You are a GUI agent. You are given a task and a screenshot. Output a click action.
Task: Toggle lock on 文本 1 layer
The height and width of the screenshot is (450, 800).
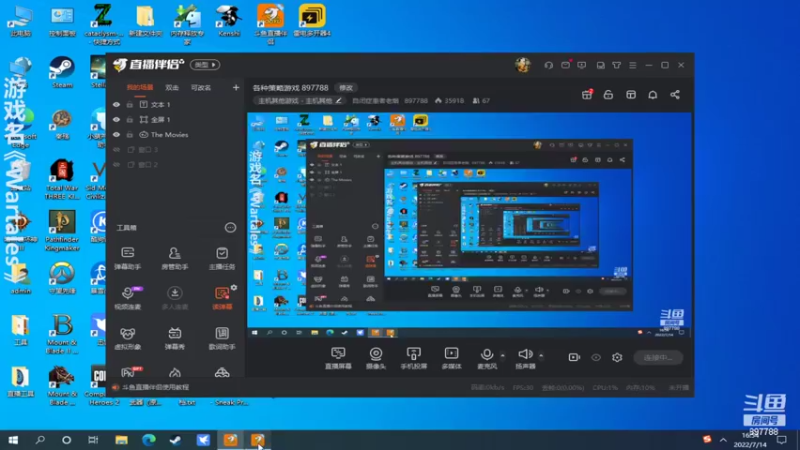click(130, 105)
